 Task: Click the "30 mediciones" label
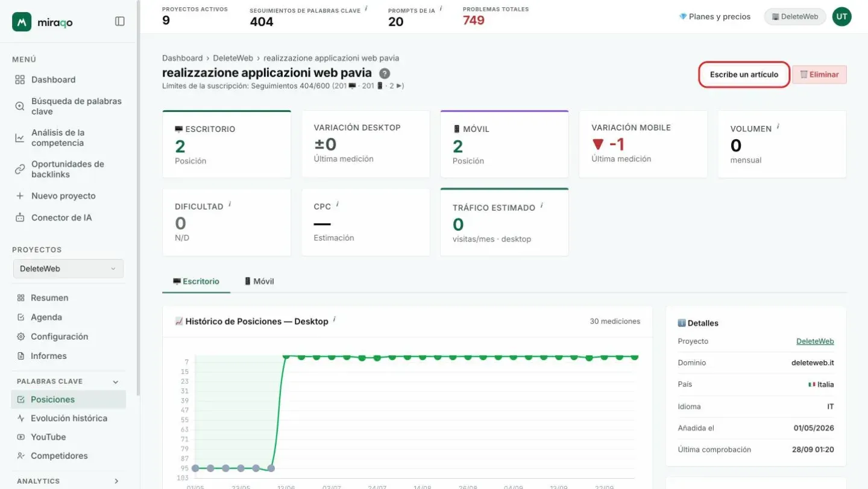pyautogui.click(x=615, y=322)
